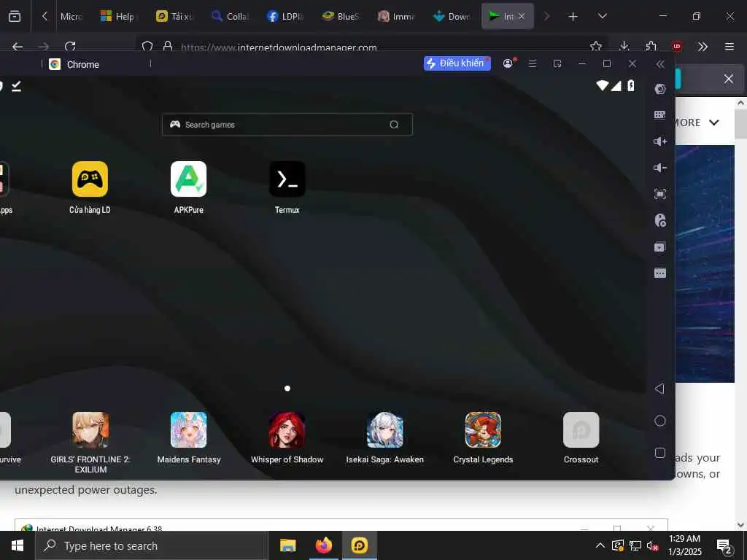Viewport: 747px width, 560px height.
Task: Open LDPlayer settings gear in sidebar
Action: tap(659, 88)
